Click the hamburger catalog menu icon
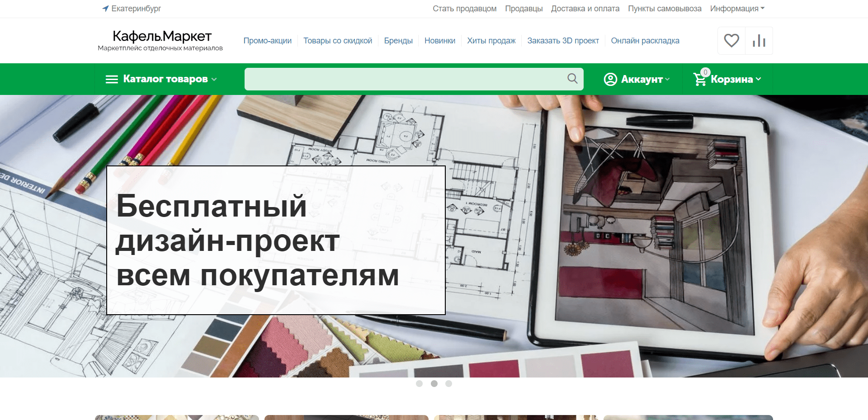 point(111,80)
